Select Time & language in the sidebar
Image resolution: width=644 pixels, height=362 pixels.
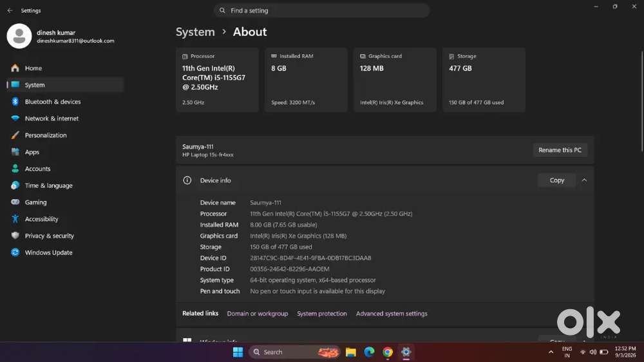tap(48, 186)
